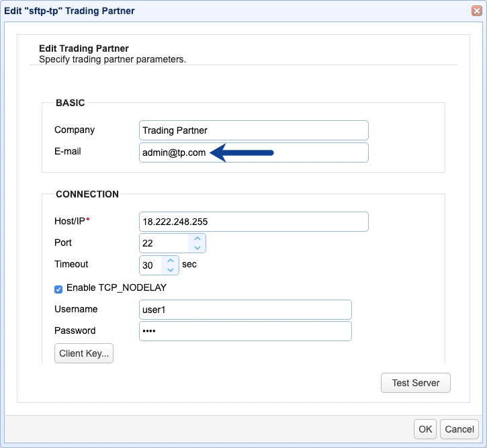Image resolution: width=487 pixels, height=448 pixels.
Task: Click inside the Port number field
Action: (165, 243)
